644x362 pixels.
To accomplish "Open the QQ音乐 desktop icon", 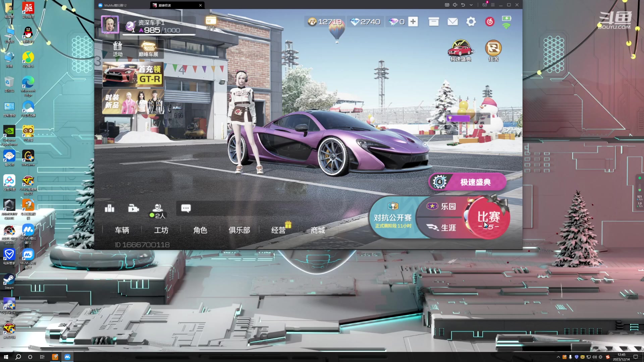I will tap(28, 59).
